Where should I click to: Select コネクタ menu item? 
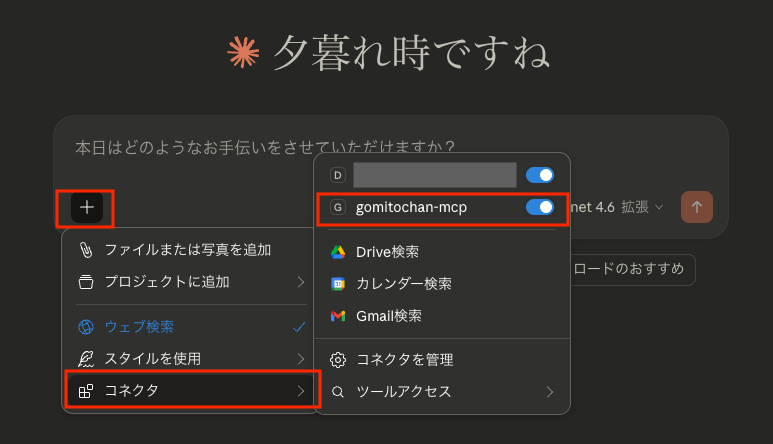191,391
